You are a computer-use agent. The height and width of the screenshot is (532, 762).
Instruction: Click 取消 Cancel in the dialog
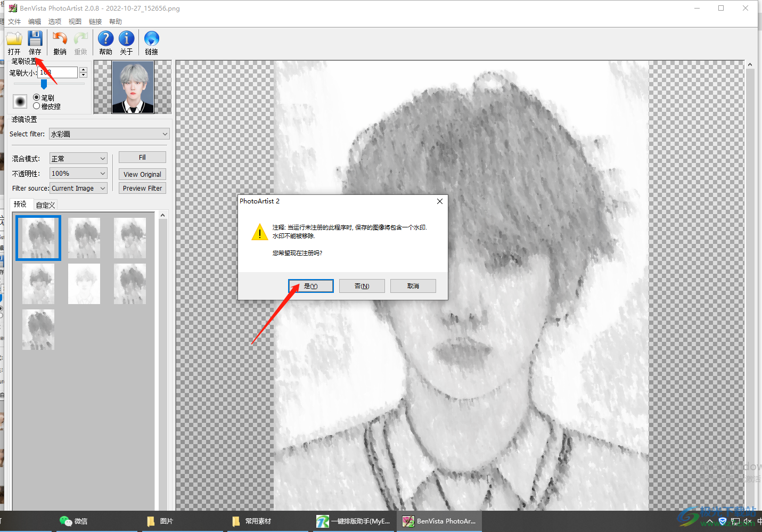click(x=413, y=286)
